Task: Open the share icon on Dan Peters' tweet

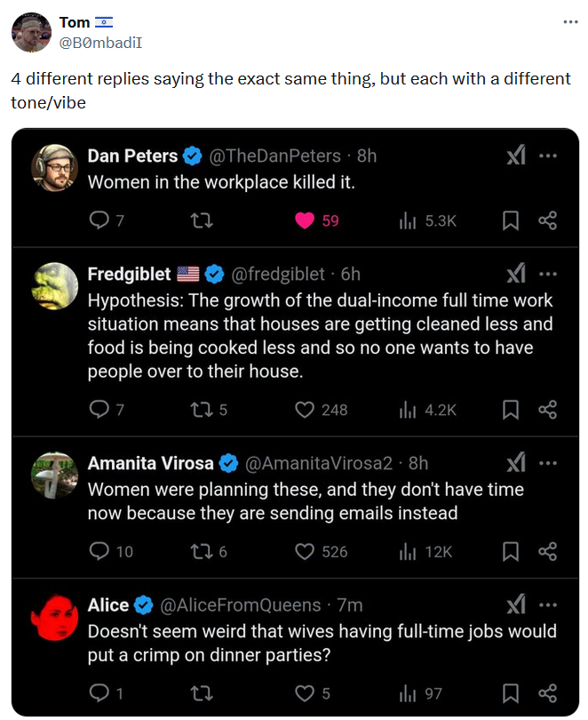Action: [548, 220]
